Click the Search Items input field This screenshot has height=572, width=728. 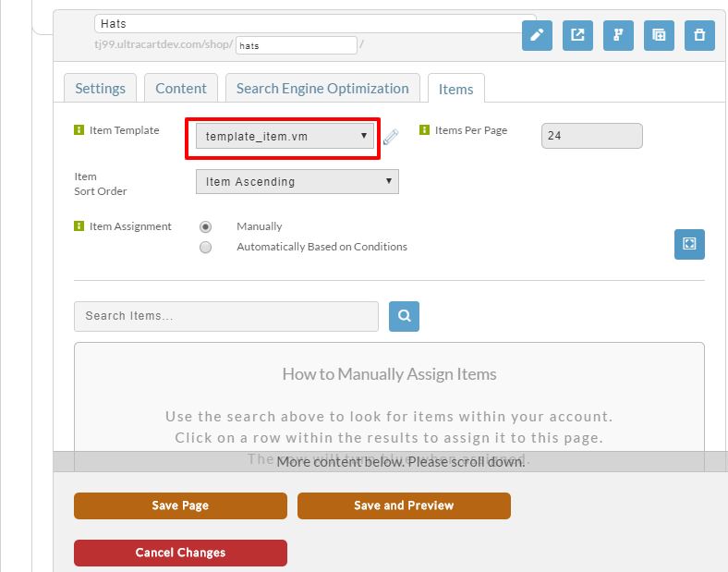pyautogui.click(x=226, y=316)
